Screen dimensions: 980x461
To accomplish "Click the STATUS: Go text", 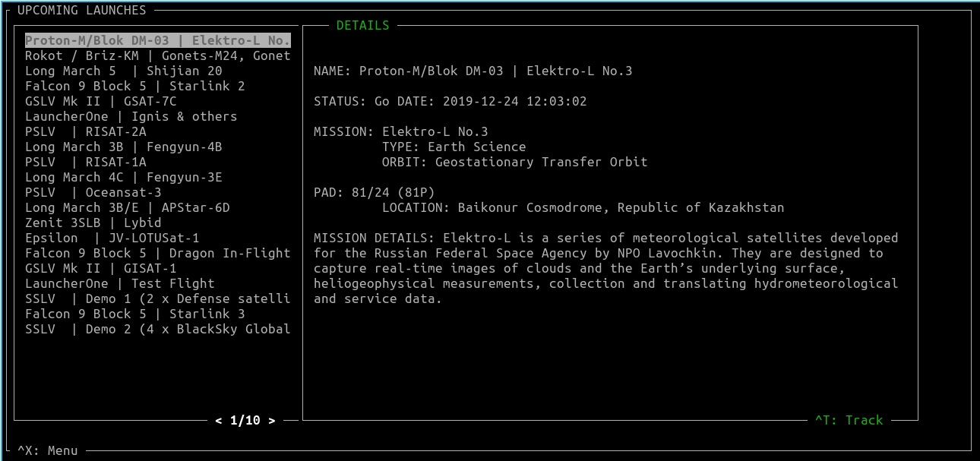I will coord(352,101).
